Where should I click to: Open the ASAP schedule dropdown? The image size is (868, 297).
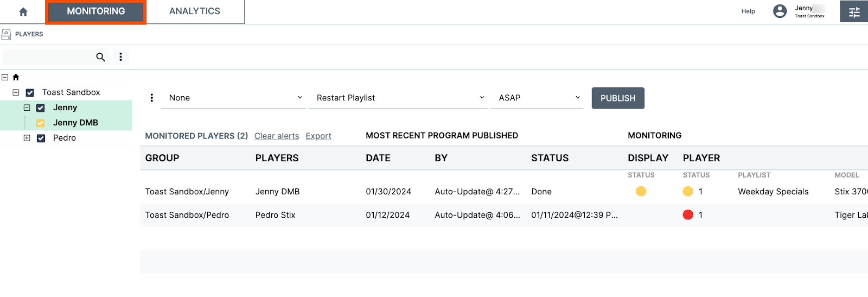(537, 98)
